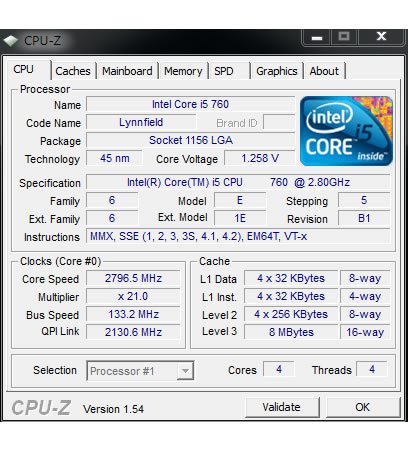Click the Package value Socket 1156 LGA
The width and height of the screenshot is (408, 450).
190,140
